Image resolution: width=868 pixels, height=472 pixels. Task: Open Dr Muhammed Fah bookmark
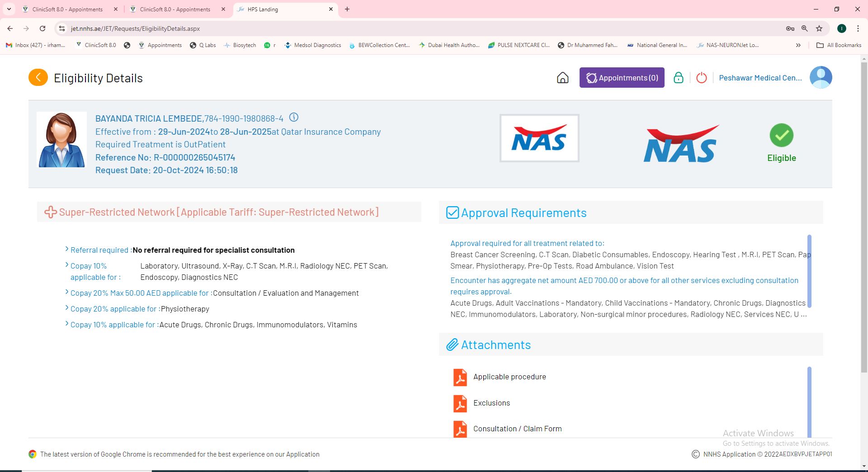click(588, 45)
